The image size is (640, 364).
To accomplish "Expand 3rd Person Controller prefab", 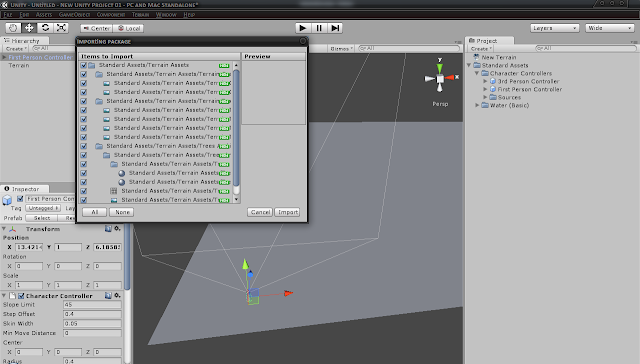I will (x=485, y=81).
